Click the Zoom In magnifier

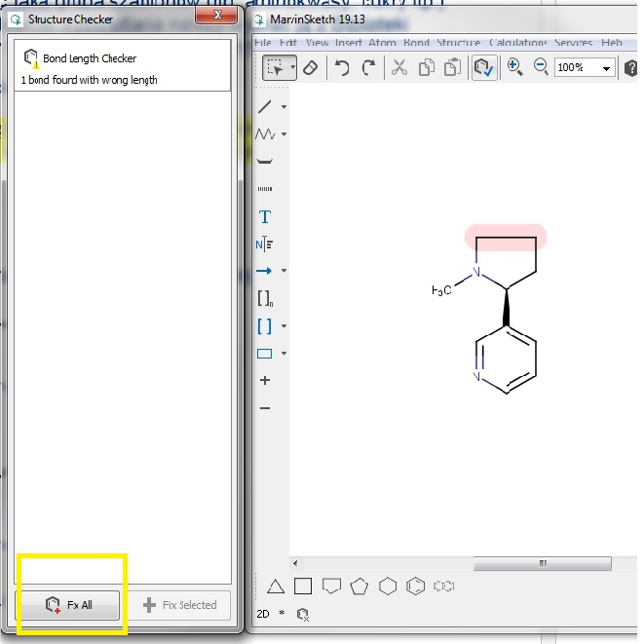pyautogui.click(x=514, y=67)
